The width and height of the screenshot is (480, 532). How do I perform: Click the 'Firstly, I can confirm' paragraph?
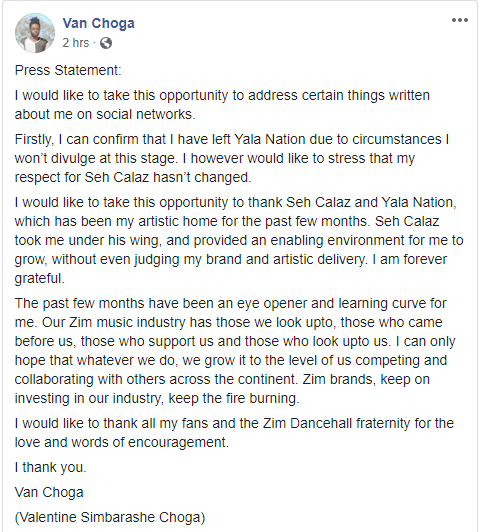point(232,158)
